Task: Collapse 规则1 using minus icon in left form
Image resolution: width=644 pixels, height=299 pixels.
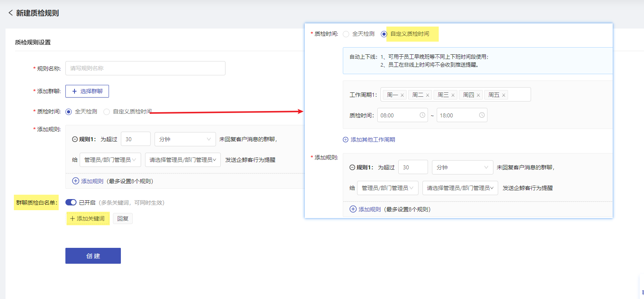Action: 75,139
